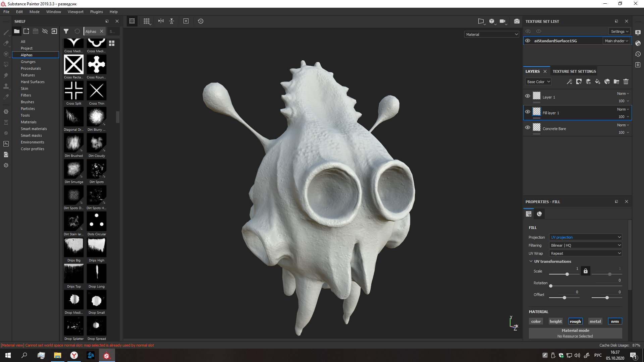
Task: Open the UV projection dropdown
Action: (x=585, y=237)
